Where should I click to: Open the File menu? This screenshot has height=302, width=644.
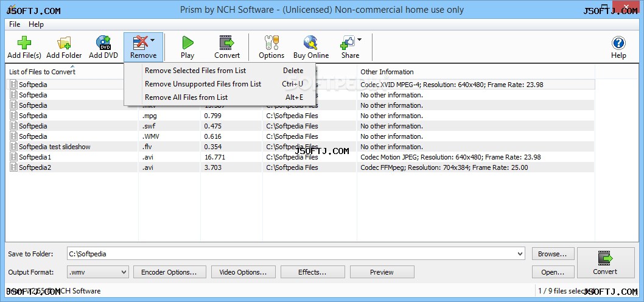click(15, 24)
